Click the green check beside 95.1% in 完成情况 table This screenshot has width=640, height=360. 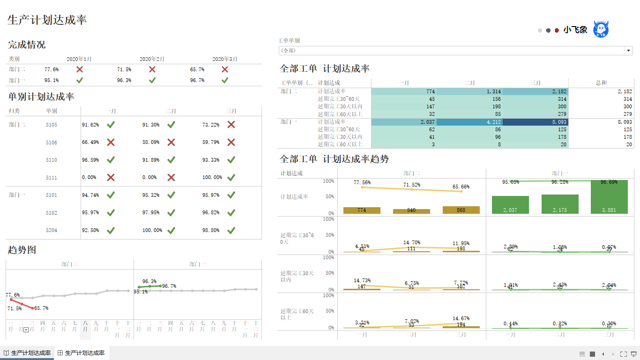pyautogui.click(x=80, y=80)
